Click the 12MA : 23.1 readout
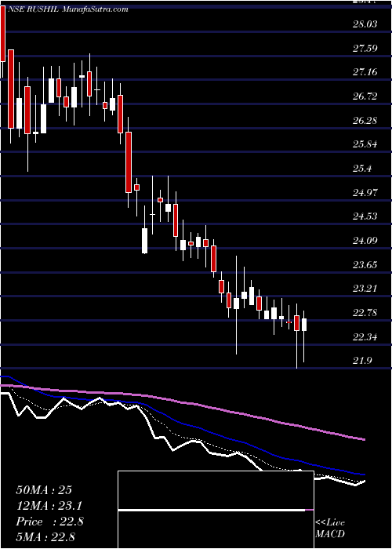 pos(49,506)
